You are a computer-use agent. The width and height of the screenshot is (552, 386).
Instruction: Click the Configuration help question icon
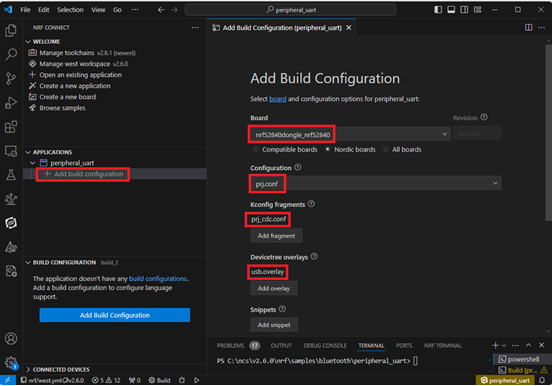pos(298,167)
